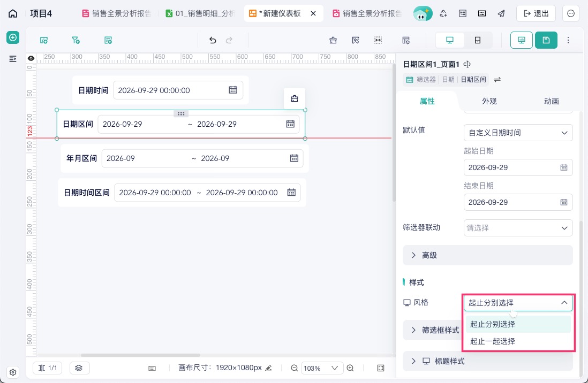Viewport: 588px width, 383px height.
Task: Toggle fullscreen canvas icon in the bottom bar
Action: [381, 368]
